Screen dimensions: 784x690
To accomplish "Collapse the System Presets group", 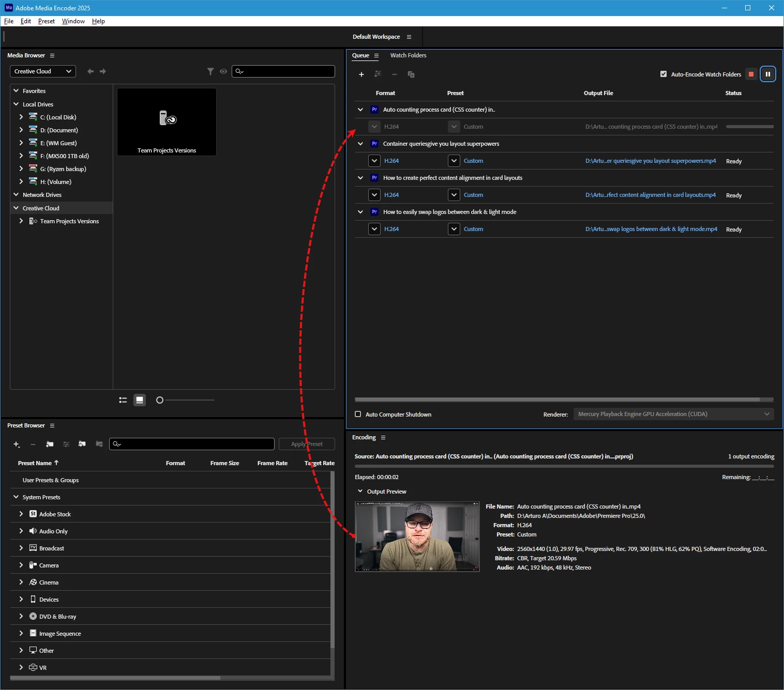I will coord(16,497).
